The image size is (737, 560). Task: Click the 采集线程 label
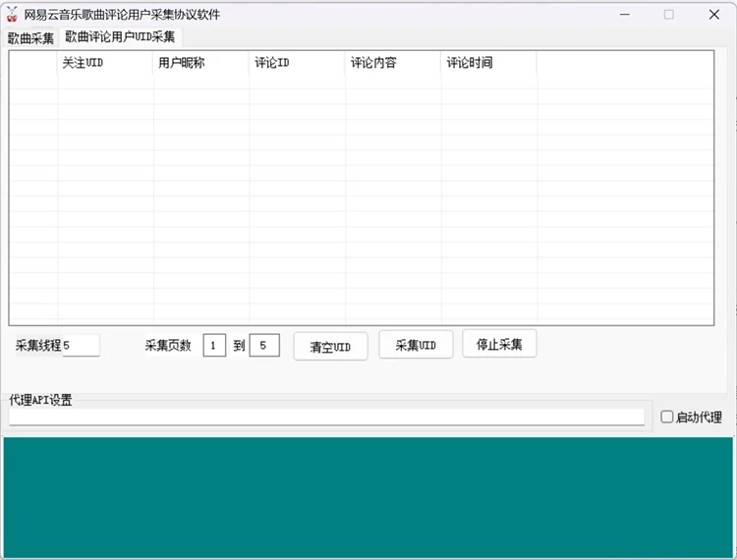pyautogui.click(x=38, y=345)
